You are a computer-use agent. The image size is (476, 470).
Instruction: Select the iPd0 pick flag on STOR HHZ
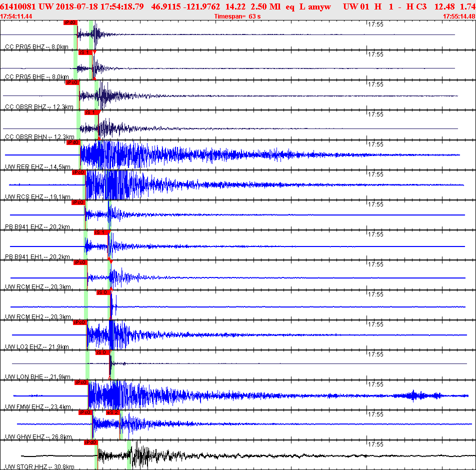[x=91, y=442]
